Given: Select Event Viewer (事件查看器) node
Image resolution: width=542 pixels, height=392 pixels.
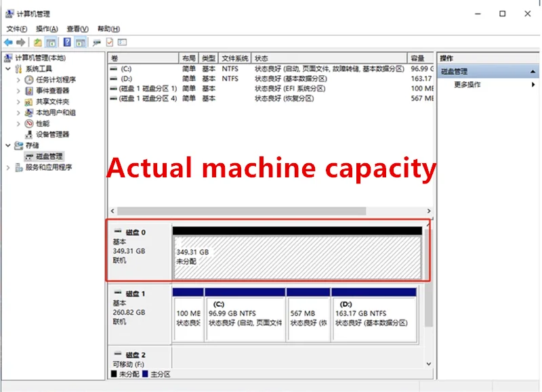Looking at the screenshot, I should [52, 91].
